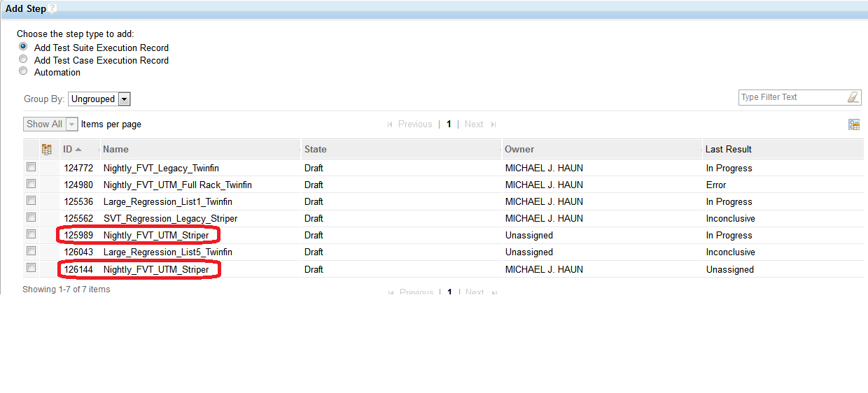Sort table by State column

(x=316, y=149)
